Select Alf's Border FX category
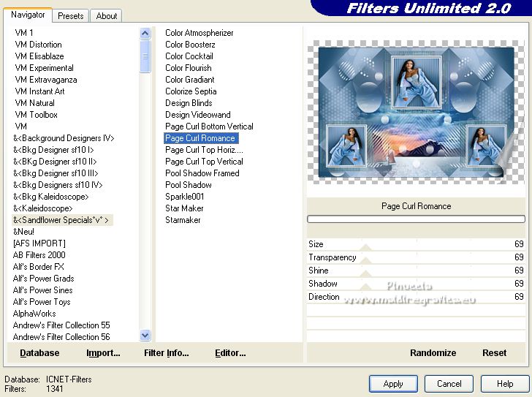This screenshot has width=532, height=397. click(x=38, y=267)
